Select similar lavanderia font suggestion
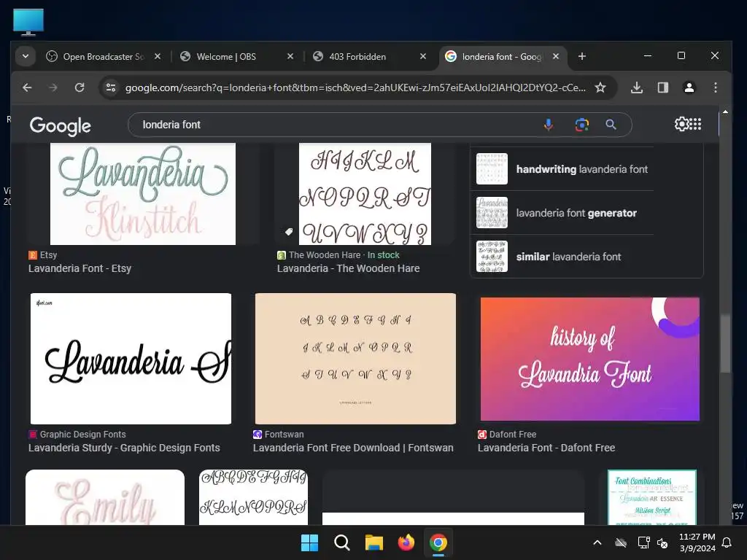 pyautogui.click(x=562, y=257)
